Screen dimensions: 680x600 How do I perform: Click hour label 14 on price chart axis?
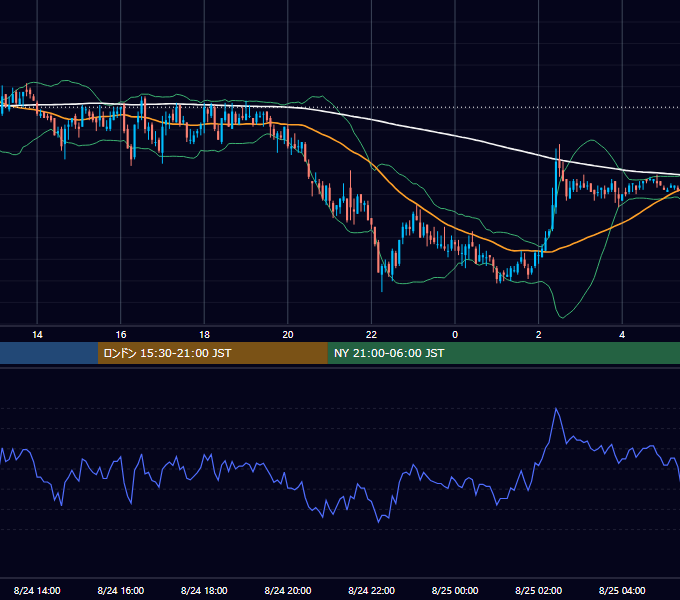pos(37,335)
